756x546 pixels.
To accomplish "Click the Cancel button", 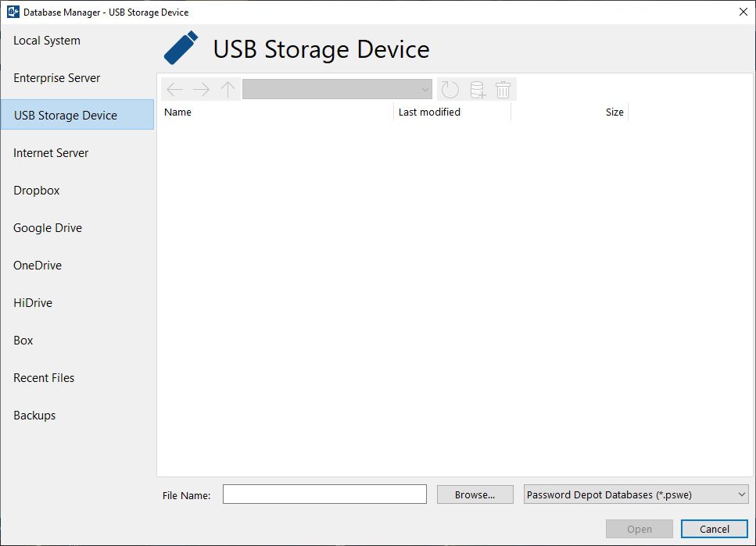I will coord(714,529).
